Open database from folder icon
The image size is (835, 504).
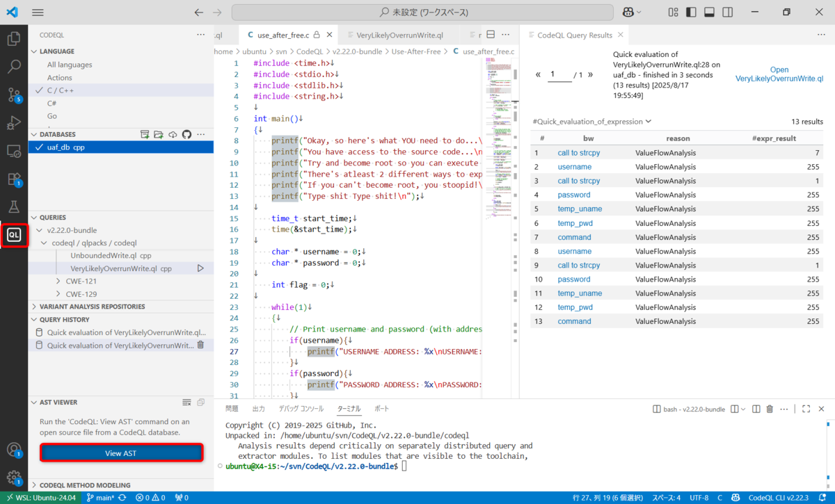(158, 133)
